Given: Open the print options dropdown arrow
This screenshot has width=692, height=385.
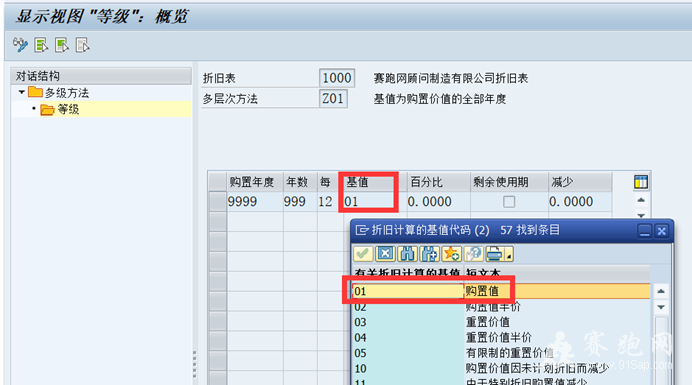Looking at the screenshot, I should point(509,255).
